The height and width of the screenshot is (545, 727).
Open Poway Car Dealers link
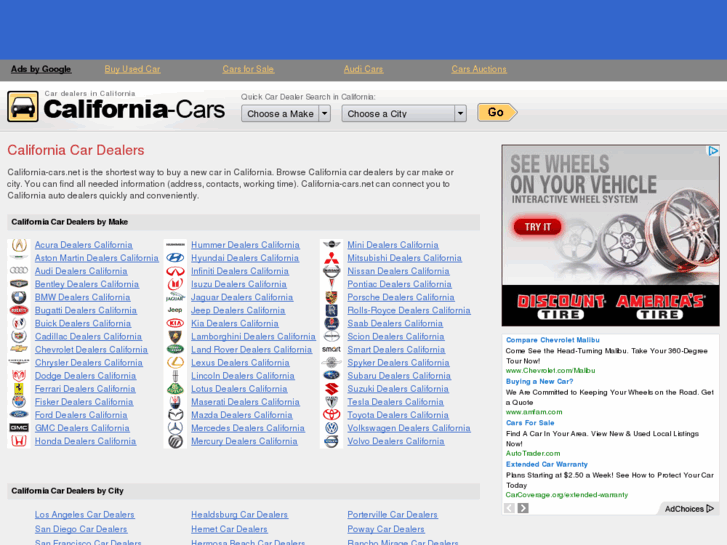[x=386, y=529]
